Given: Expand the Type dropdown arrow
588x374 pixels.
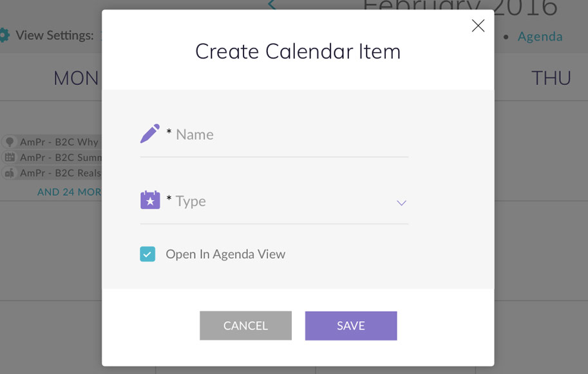Looking at the screenshot, I should [401, 203].
